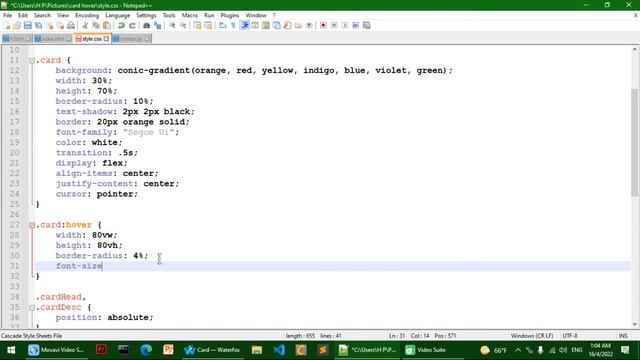Open the User Defined Language icon
The image size is (640, 360).
click(x=255, y=25)
